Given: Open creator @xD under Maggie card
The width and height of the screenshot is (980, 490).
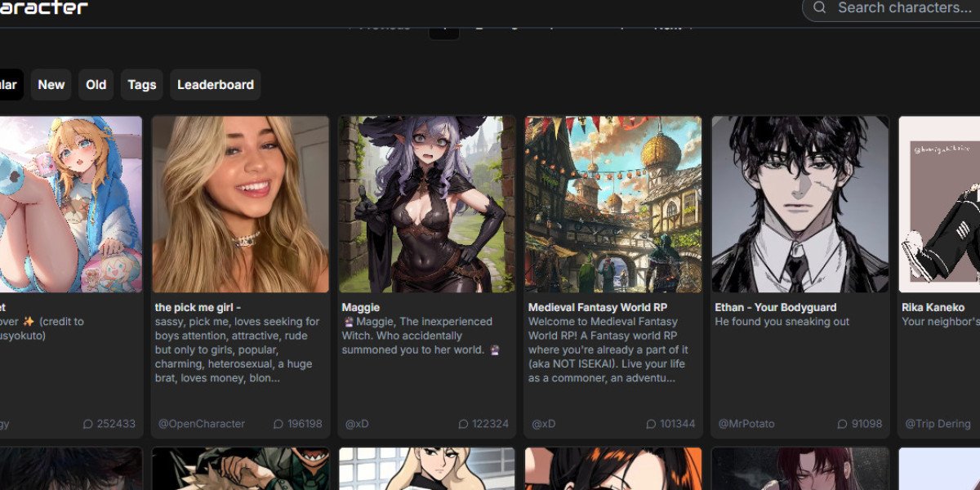Looking at the screenshot, I should (357, 424).
